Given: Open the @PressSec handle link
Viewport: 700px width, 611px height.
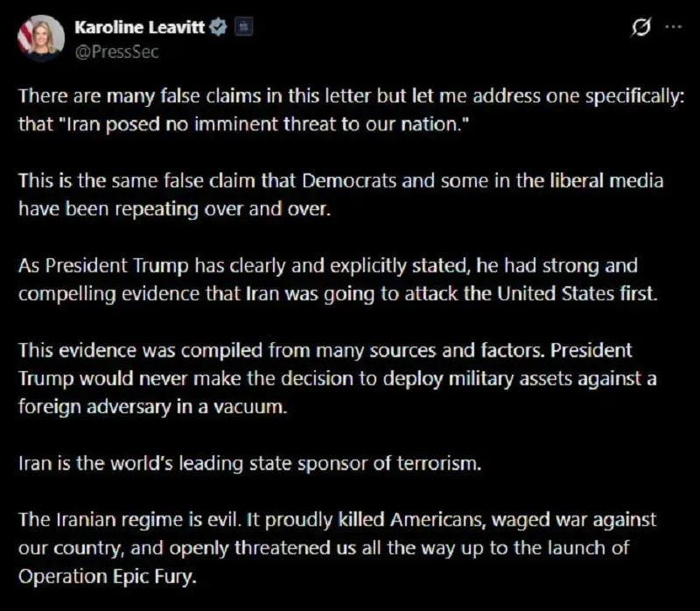Looking at the screenshot, I should pos(116,51).
